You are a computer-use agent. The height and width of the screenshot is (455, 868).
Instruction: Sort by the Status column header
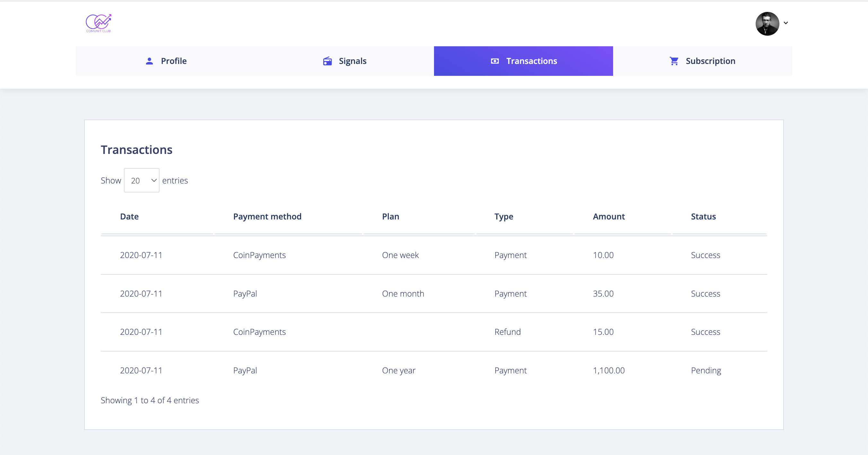click(703, 217)
